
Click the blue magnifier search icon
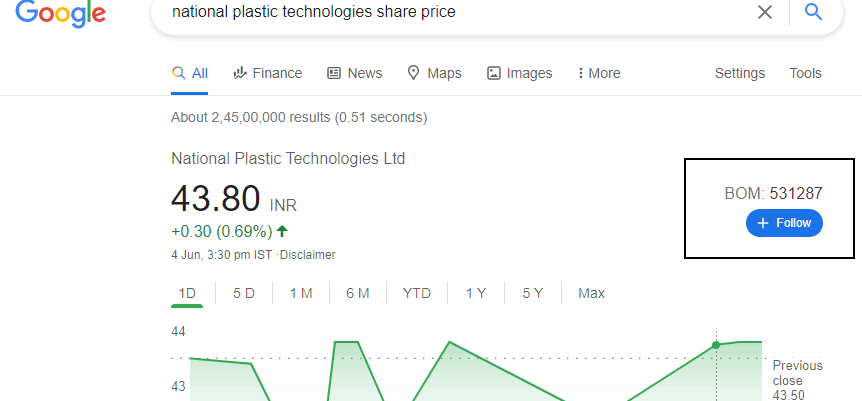[x=814, y=11]
